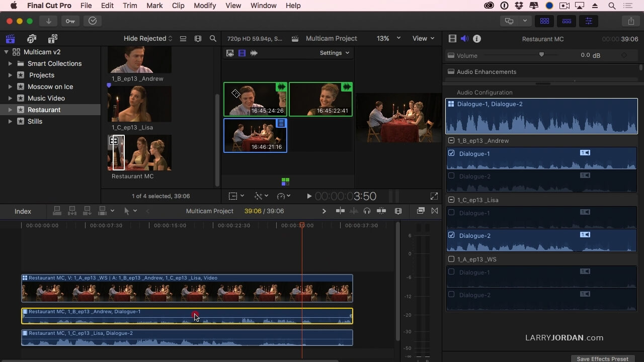This screenshot has width=644, height=362.
Task: Toggle timeline snapping icon
Action: (381, 211)
